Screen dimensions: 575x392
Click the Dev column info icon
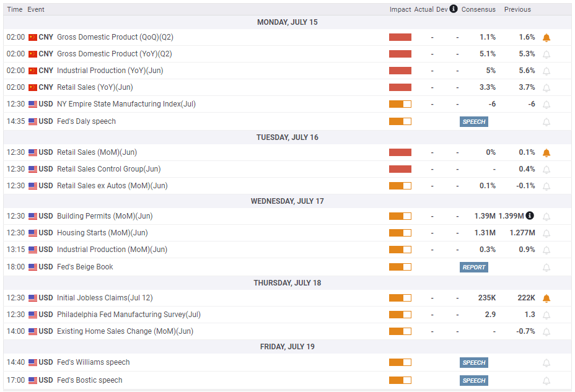click(454, 9)
